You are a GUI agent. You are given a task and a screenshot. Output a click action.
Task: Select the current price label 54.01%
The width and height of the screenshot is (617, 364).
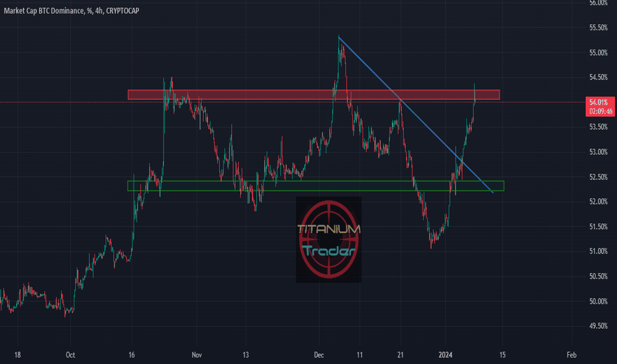coord(598,103)
